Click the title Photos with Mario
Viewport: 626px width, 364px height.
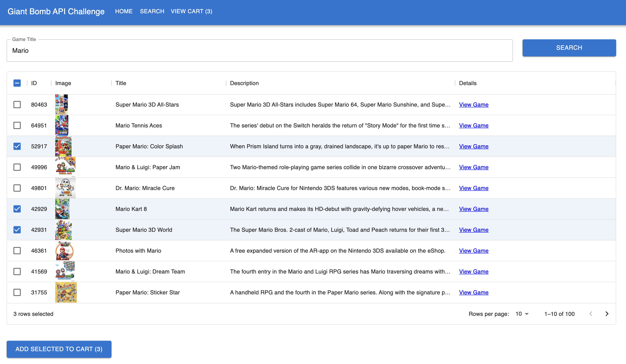[x=138, y=250]
